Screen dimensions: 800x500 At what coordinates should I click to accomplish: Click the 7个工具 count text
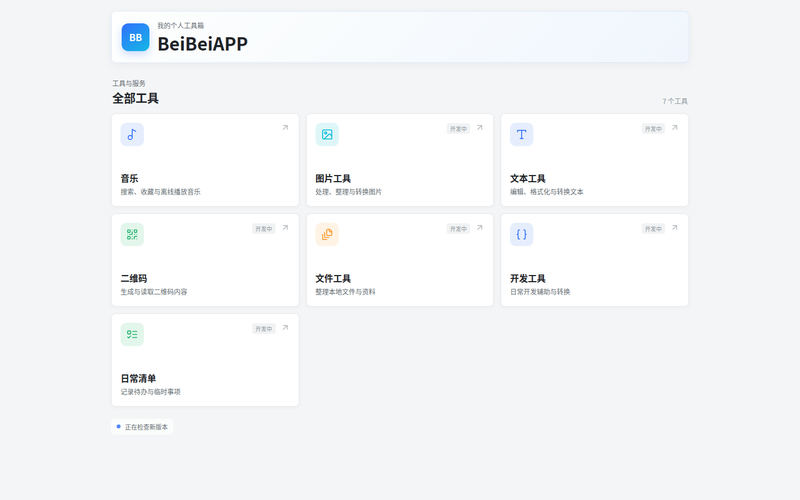pos(675,101)
